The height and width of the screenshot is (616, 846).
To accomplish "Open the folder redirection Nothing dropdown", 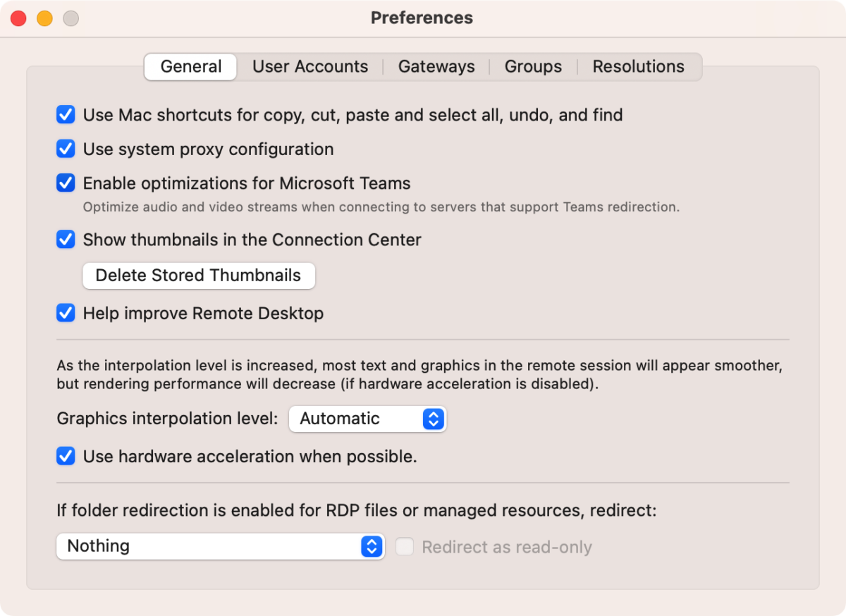I will point(221,546).
